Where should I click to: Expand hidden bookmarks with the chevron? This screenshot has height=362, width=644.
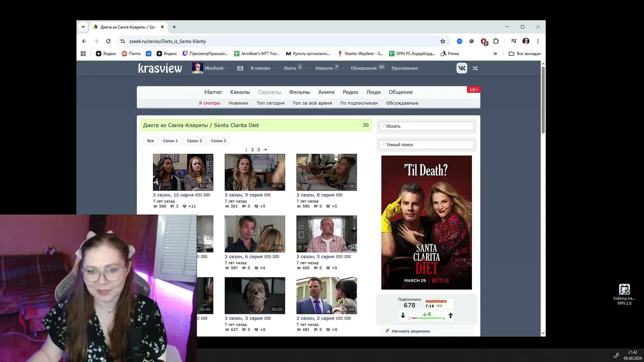click(495, 53)
